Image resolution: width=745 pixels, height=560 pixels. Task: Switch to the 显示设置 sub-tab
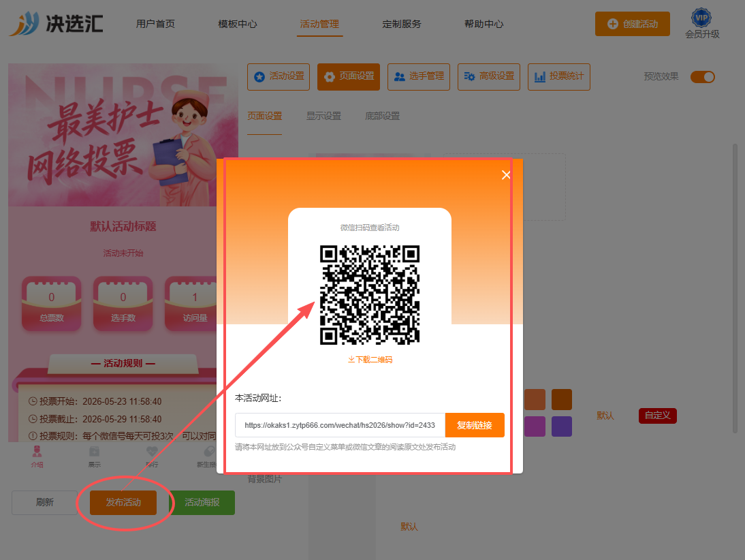[323, 116]
